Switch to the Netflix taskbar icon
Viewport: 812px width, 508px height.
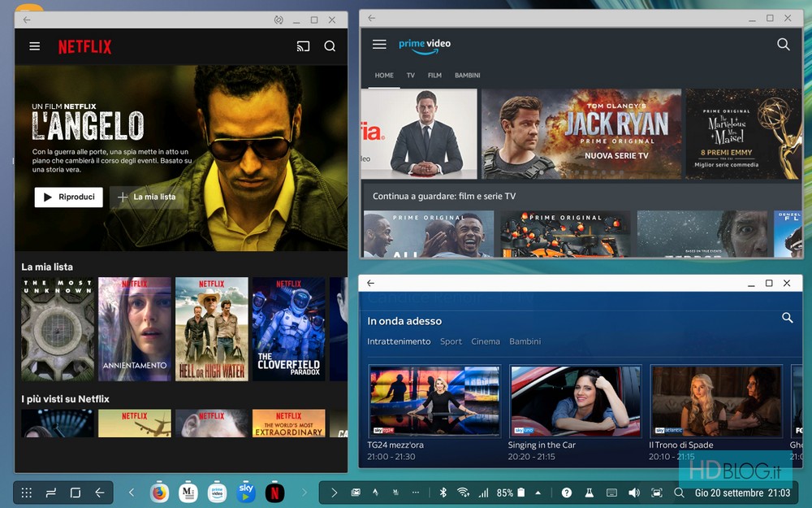pyautogui.click(x=275, y=493)
